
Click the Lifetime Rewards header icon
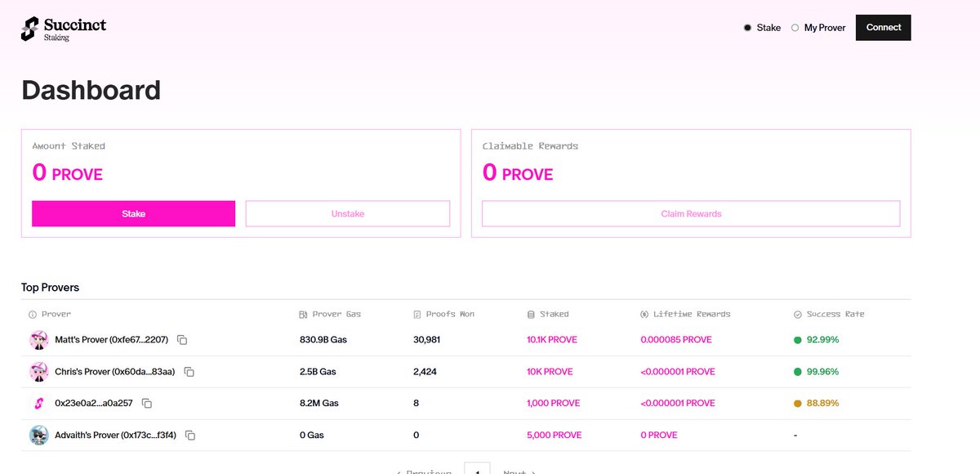pyautogui.click(x=644, y=315)
